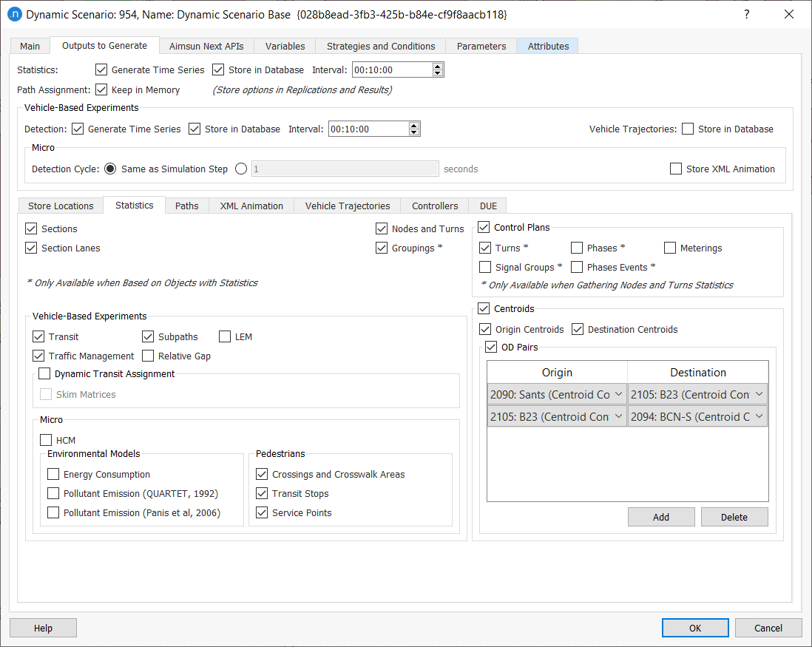
Task: Expand the 2094: BCN-S destination dropdown
Action: [x=697, y=417]
